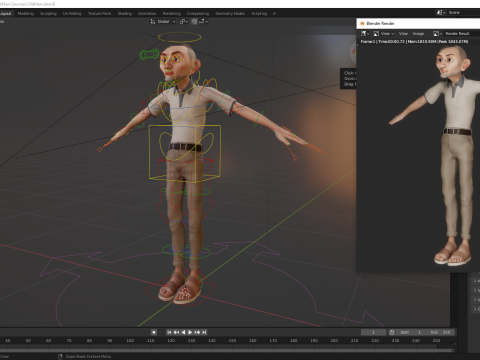Click the timeline horizontal scrollbar

coord(227,350)
